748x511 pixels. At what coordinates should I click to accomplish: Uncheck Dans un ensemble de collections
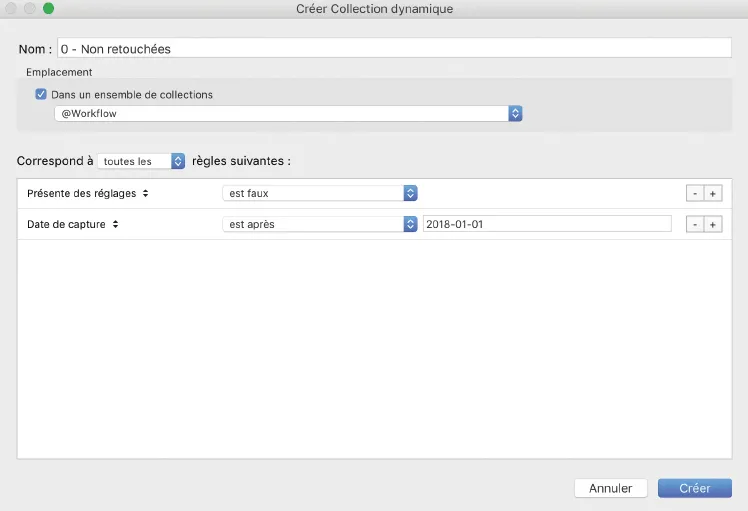coord(41,95)
